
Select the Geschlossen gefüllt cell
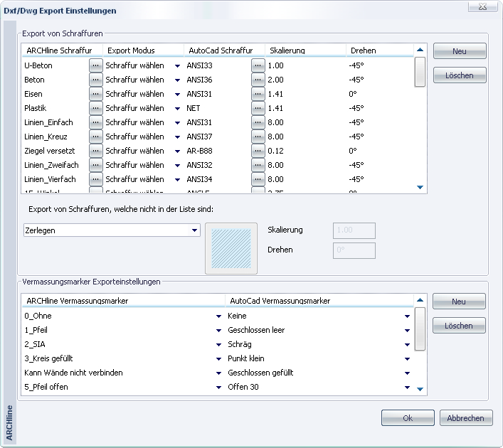(260, 373)
